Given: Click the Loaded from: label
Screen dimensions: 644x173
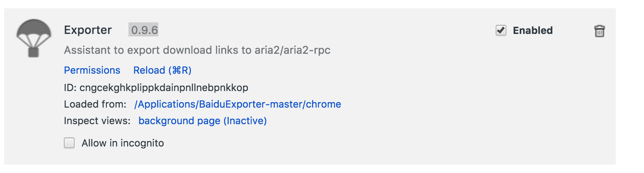Looking at the screenshot, I should click(x=95, y=104).
